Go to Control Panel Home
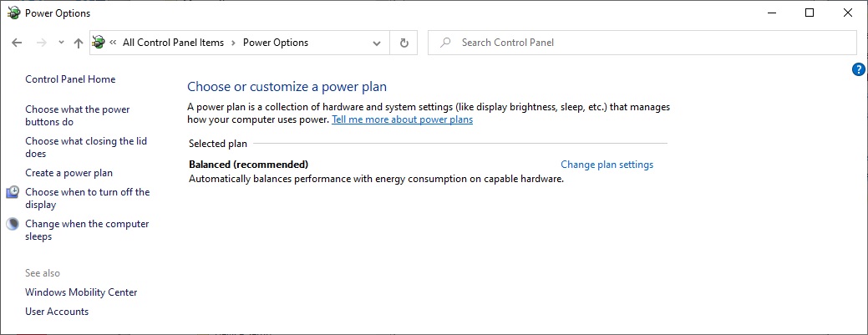The image size is (868, 335). click(x=70, y=79)
